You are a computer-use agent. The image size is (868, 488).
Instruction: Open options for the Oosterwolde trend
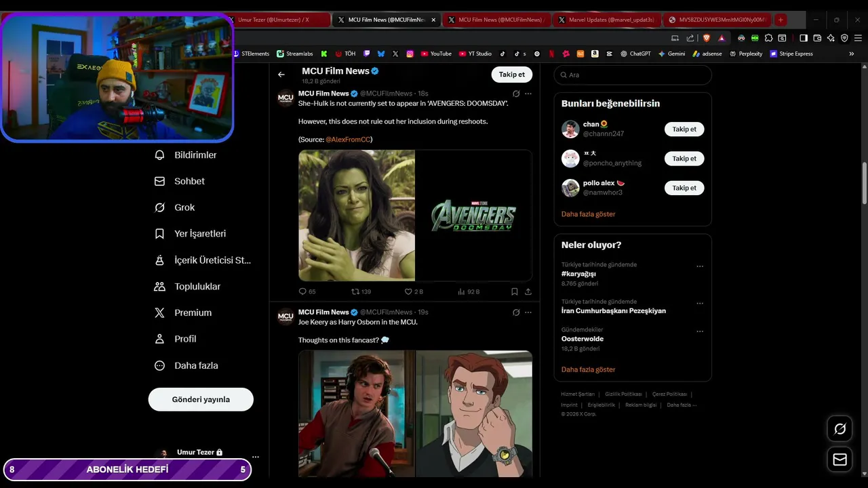click(x=700, y=331)
